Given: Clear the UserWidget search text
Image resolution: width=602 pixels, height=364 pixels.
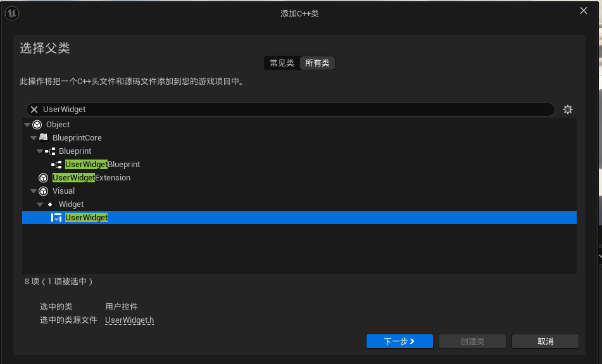Looking at the screenshot, I should (34, 110).
